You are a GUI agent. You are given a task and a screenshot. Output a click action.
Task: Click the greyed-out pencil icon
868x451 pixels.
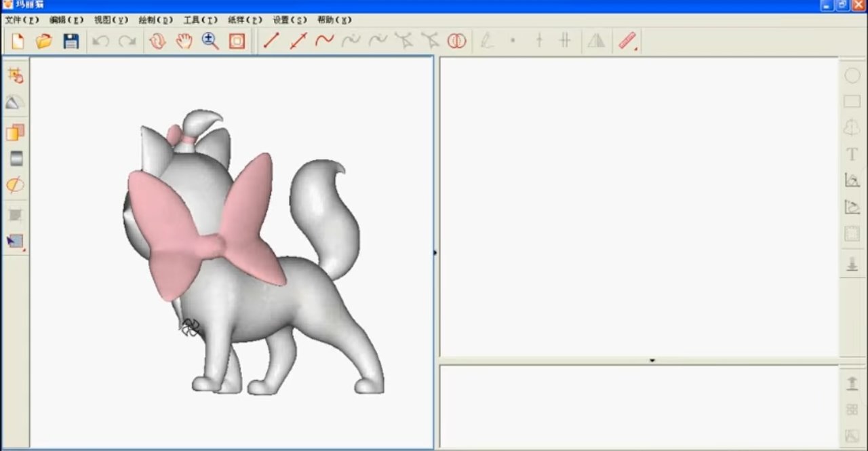[x=486, y=41]
